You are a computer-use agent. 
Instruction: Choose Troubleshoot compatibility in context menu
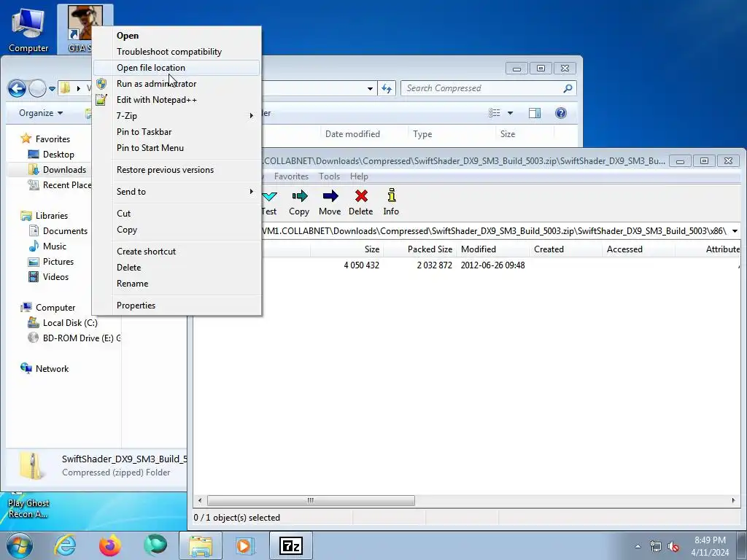(x=177, y=52)
